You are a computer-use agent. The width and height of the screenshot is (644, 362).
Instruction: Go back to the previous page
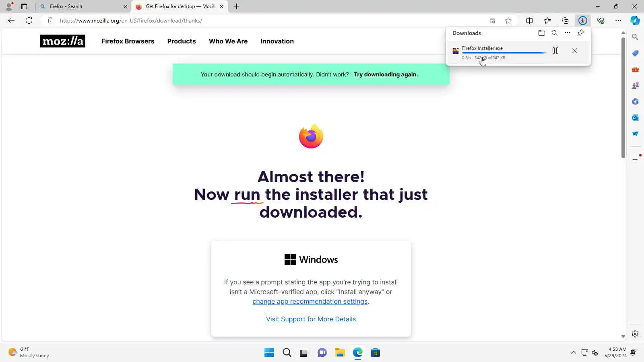pyautogui.click(x=11, y=21)
